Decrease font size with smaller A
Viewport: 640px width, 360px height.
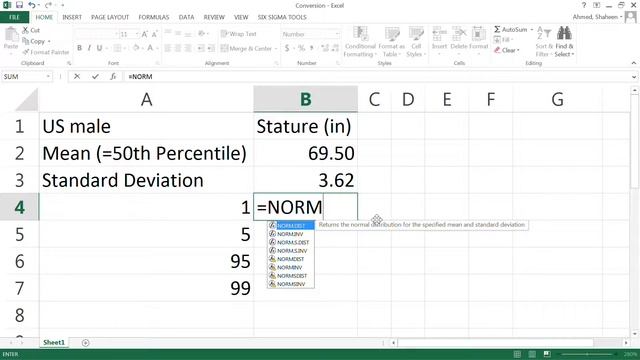coord(155,34)
